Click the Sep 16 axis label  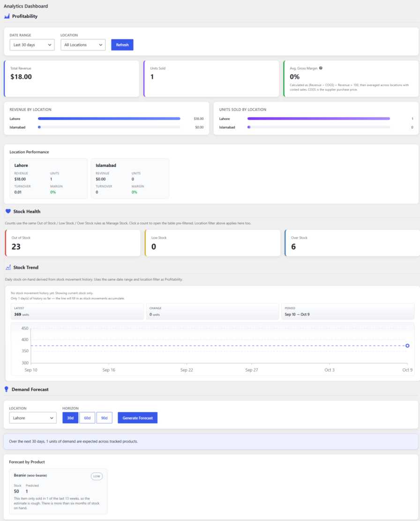pos(109,370)
